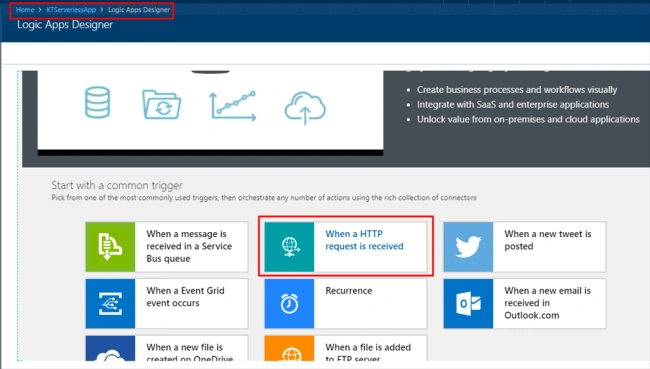Choose the Recurrence trigger label

pyautogui.click(x=349, y=291)
